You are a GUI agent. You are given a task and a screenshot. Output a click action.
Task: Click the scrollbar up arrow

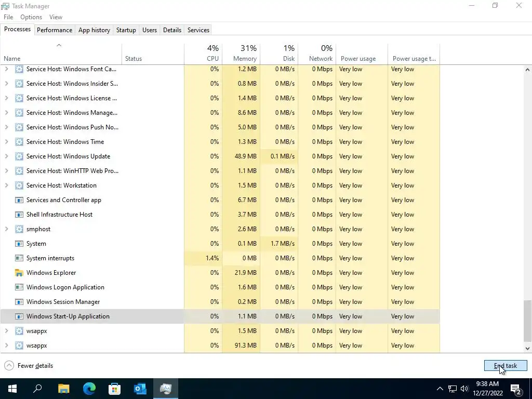tap(527, 70)
